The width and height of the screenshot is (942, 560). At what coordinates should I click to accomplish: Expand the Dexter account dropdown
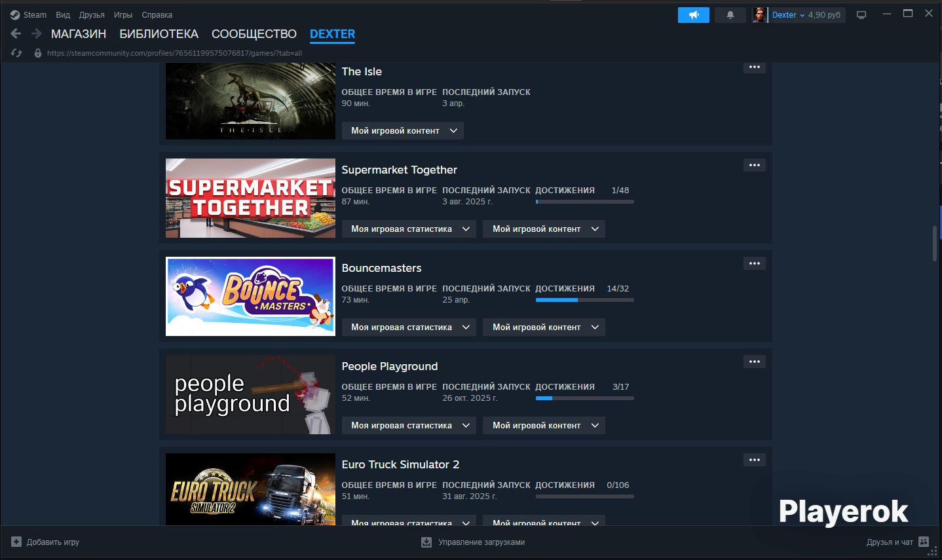789,14
